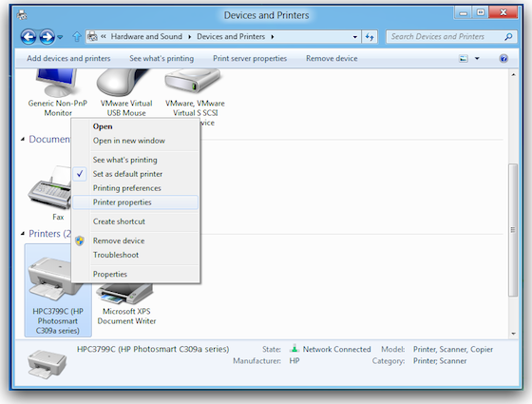Click the Forward navigation arrow

pos(47,37)
